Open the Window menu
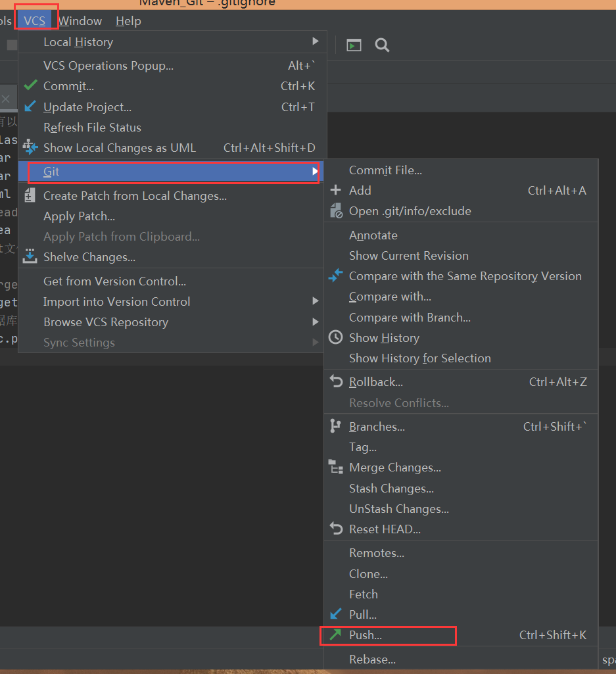 (x=80, y=20)
